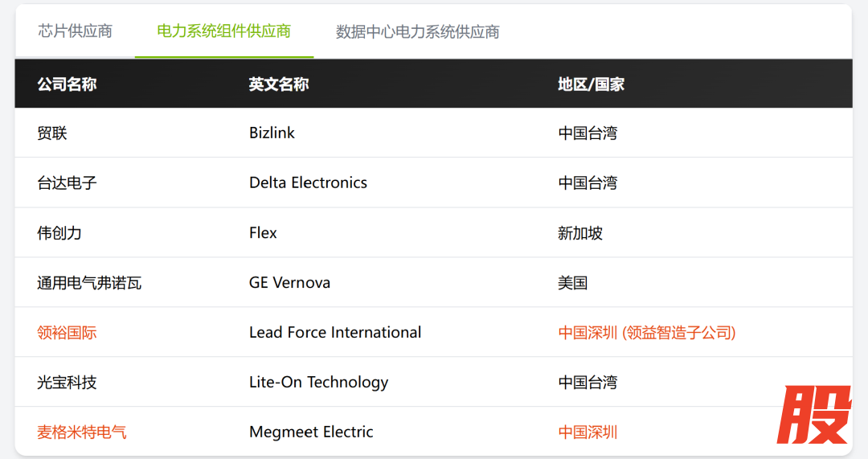Image resolution: width=868 pixels, height=459 pixels.
Task: Click the 贸联 row company cell
Action: [x=52, y=133]
